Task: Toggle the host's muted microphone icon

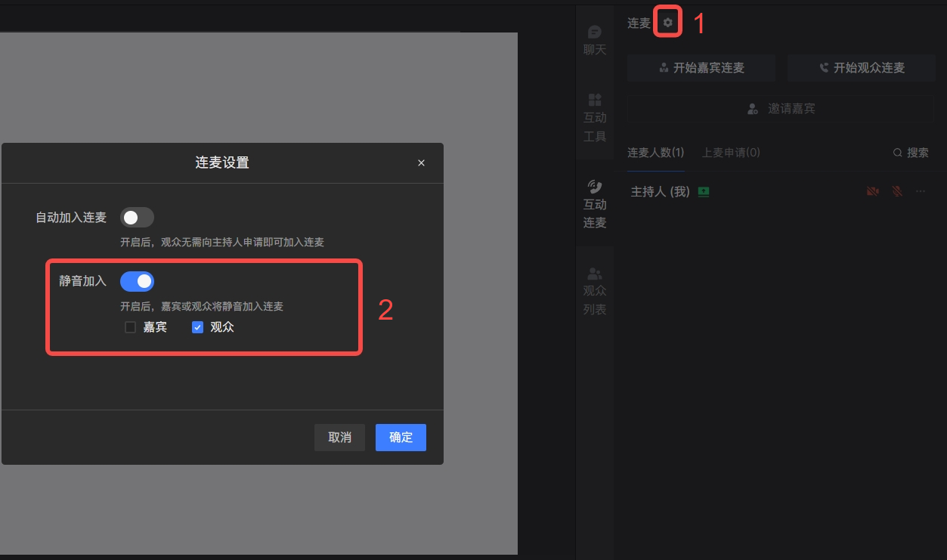Action: (897, 192)
